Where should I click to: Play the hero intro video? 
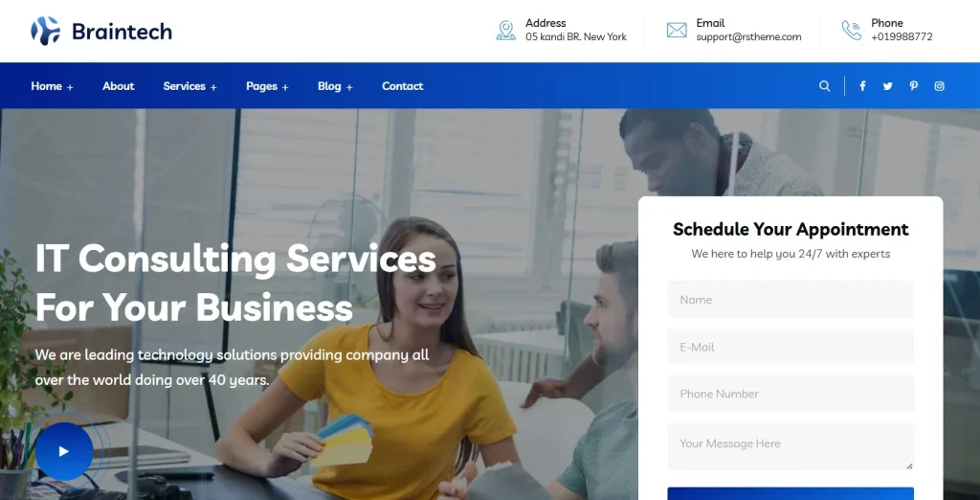click(64, 451)
